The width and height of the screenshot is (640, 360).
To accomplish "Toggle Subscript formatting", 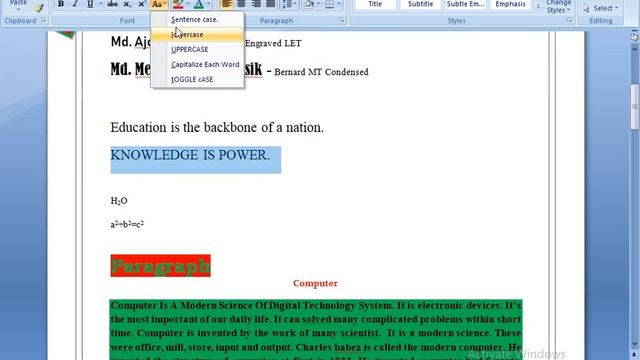I will coord(127,4).
